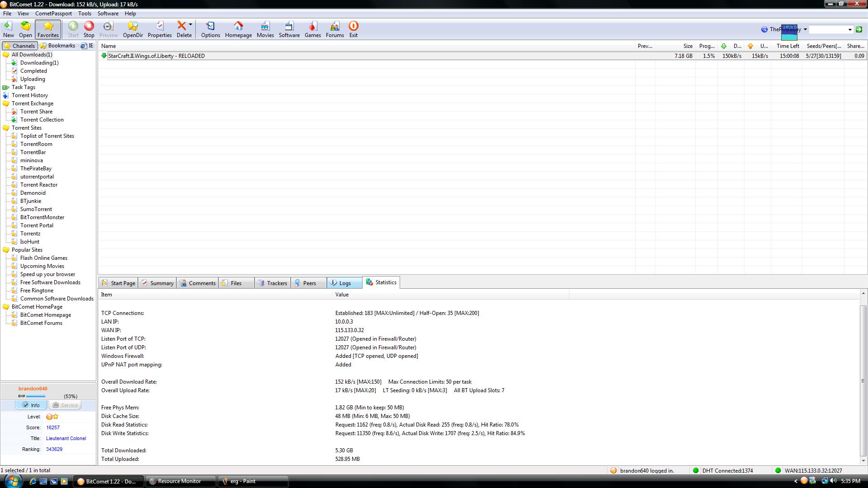Select the StarCraft II Wings of Liberty task
The image size is (868, 488).
click(x=482, y=56)
